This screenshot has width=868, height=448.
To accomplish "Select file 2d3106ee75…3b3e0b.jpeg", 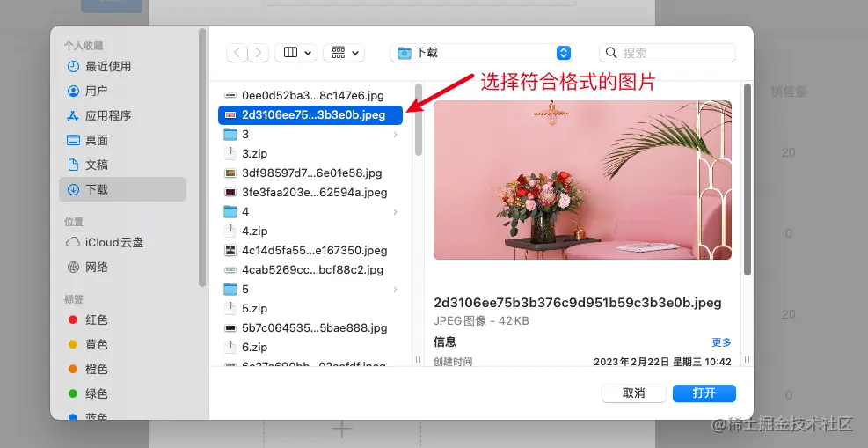I will click(x=310, y=115).
